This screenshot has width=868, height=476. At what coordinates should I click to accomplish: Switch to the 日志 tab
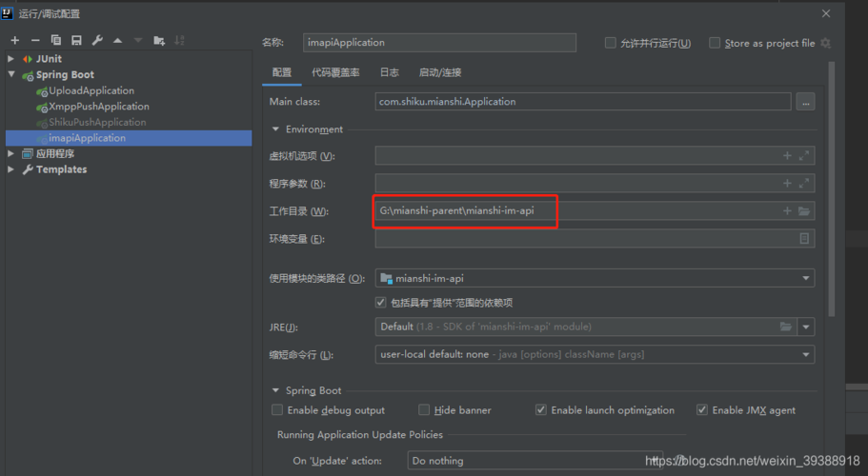click(389, 72)
